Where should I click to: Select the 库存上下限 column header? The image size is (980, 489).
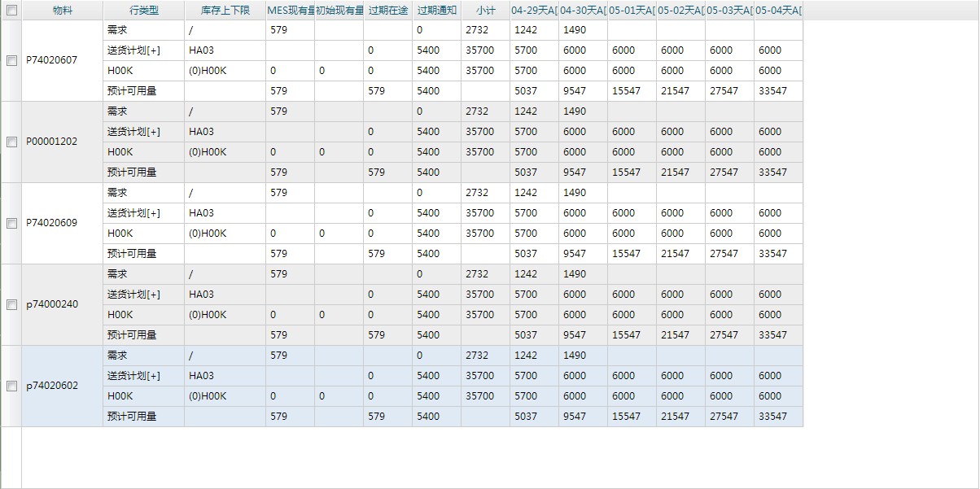(x=225, y=11)
